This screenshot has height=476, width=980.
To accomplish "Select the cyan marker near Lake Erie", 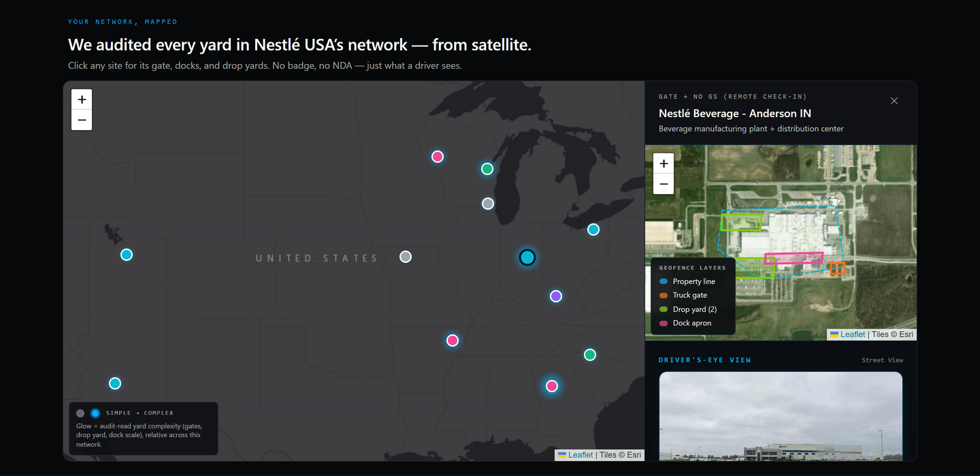I will [593, 229].
